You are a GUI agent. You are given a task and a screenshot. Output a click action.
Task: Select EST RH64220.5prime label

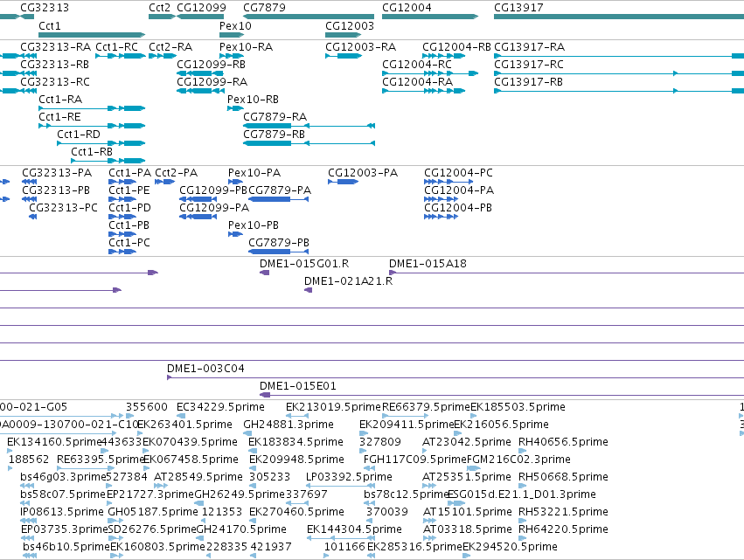(x=563, y=529)
